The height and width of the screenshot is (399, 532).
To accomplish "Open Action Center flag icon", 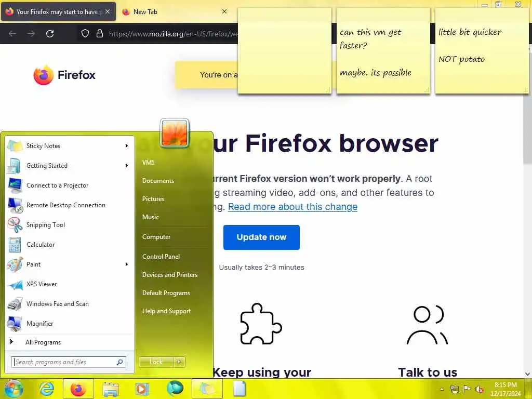I will pos(467,389).
